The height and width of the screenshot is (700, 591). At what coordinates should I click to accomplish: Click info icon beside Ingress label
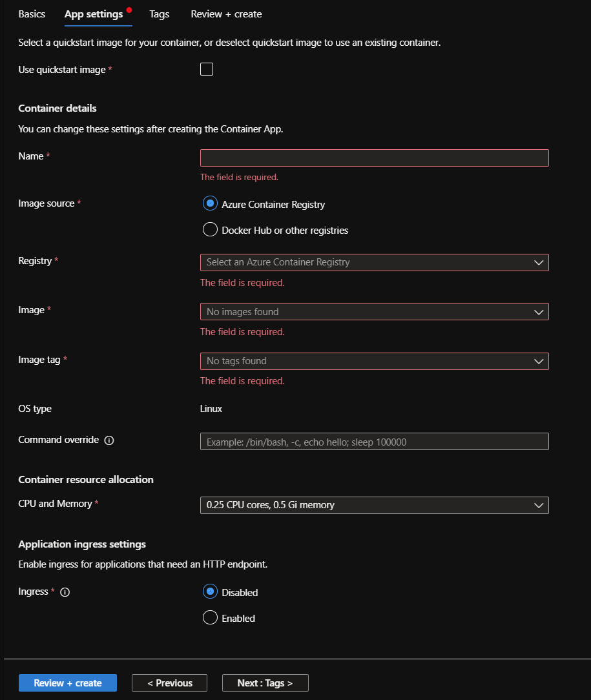click(x=65, y=592)
